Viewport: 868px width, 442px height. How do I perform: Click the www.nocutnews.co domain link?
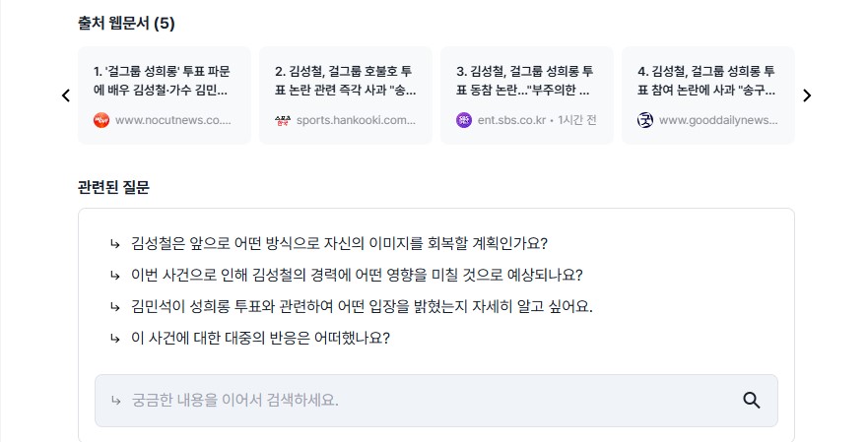coord(172,120)
